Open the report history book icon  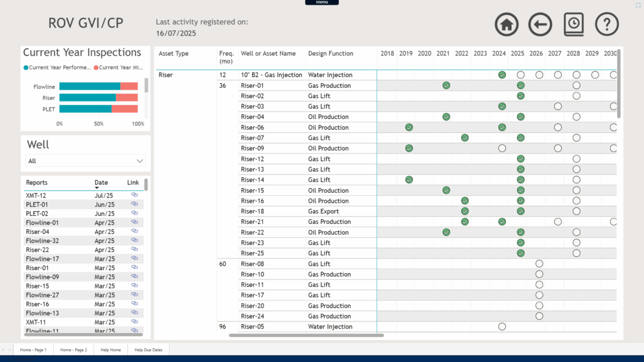574,24
